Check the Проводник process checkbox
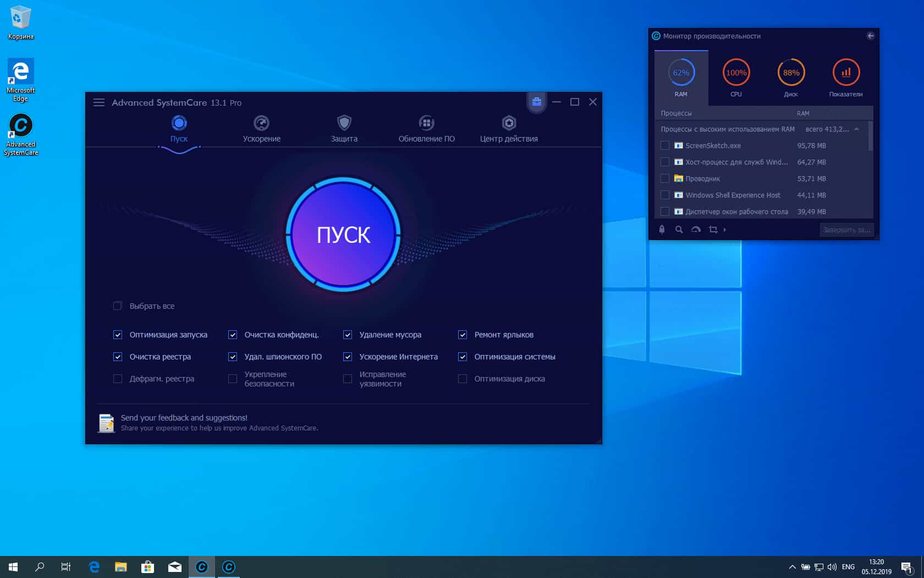Screen dimensions: 924x578 [x=665, y=178]
